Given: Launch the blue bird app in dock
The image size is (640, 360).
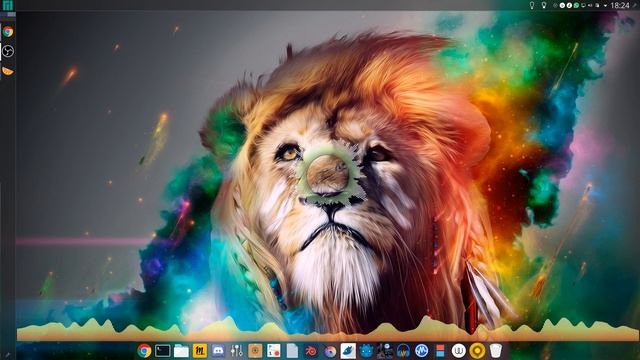Looking at the screenshot, I should tap(348, 351).
